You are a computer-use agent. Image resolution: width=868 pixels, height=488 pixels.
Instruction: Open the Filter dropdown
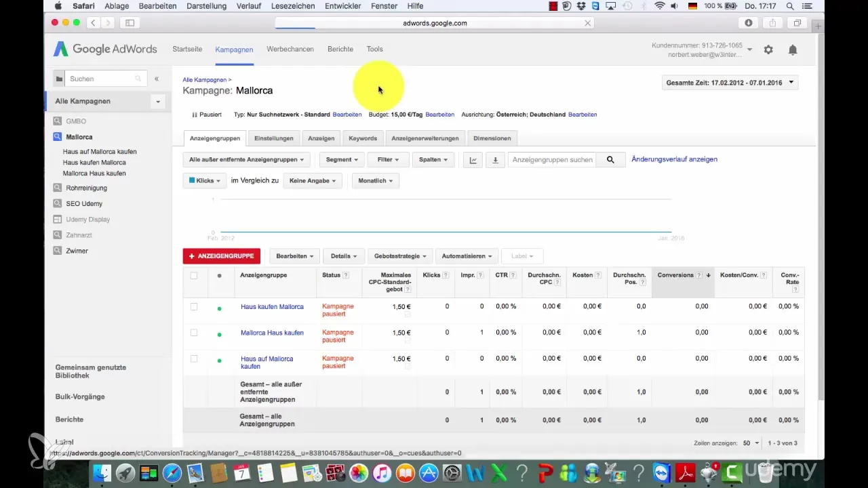pyautogui.click(x=388, y=160)
